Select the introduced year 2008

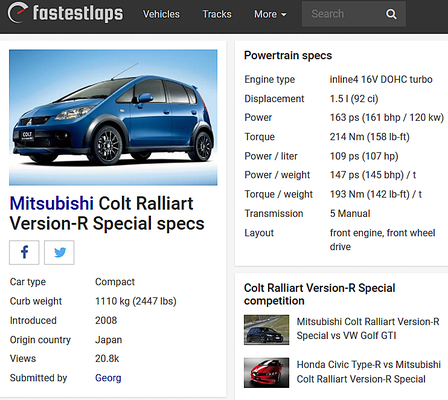(x=106, y=320)
